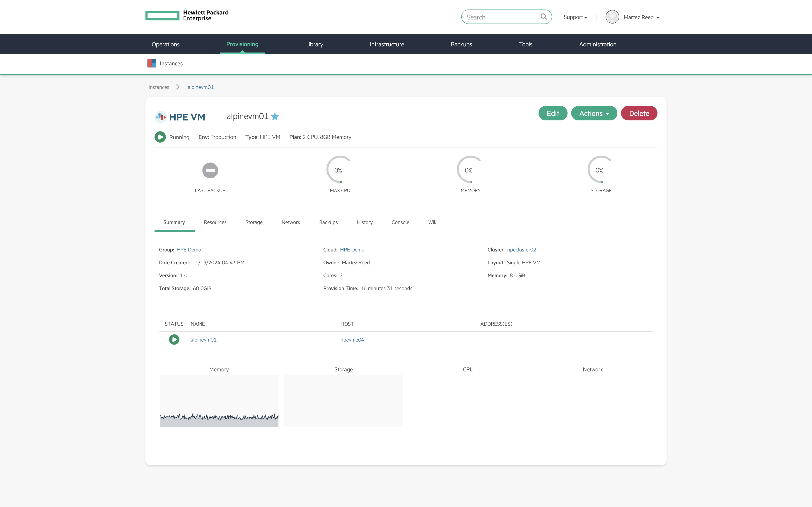The height and width of the screenshot is (507, 812).
Task: Click the MAX CPU gauge
Action: click(340, 170)
